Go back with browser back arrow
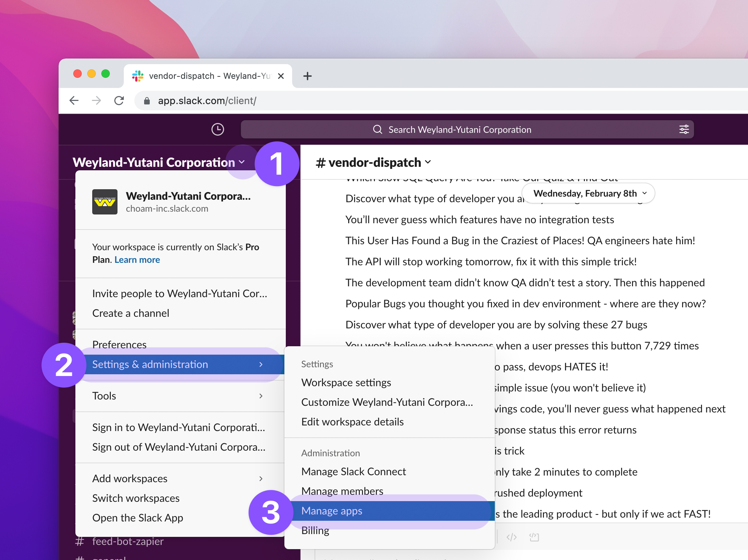 [x=74, y=101]
